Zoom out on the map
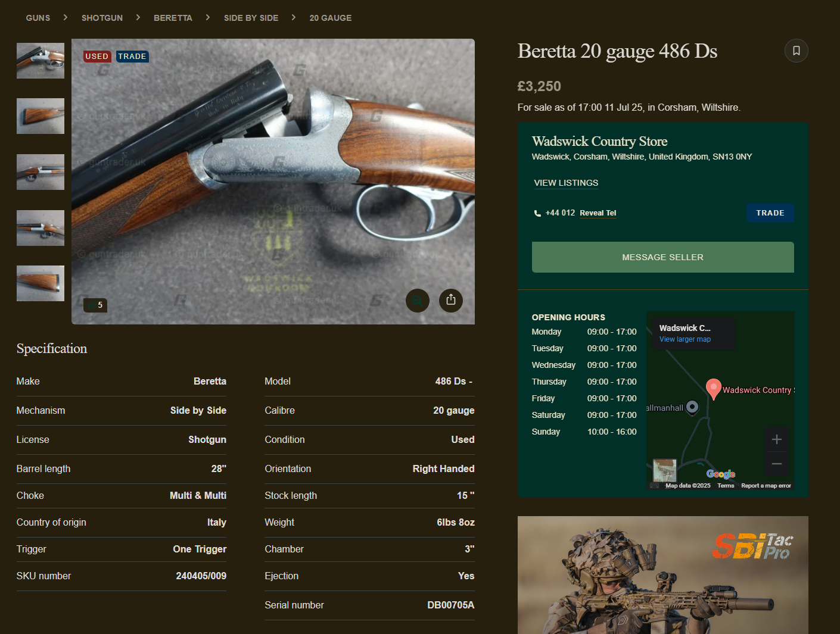The width and height of the screenshot is (840, 634). coord(776,464)
